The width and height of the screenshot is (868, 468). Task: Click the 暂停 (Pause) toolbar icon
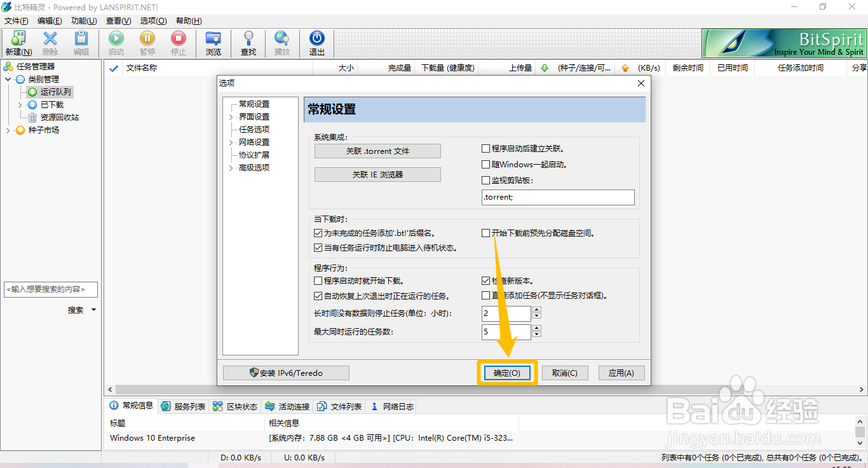pyautogui.click(x=147, y=43)
